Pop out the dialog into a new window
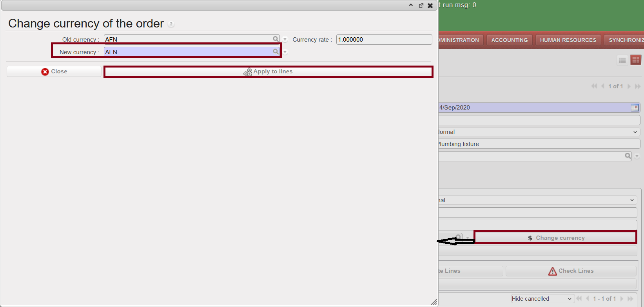The height and width of the screenshot is (307, 644). click(421, 5)
